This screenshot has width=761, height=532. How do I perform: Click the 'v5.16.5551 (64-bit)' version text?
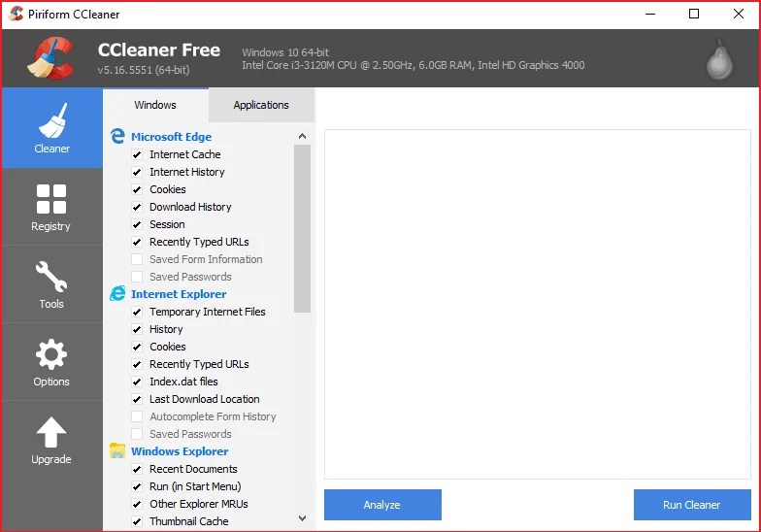[x=144, y=70]
